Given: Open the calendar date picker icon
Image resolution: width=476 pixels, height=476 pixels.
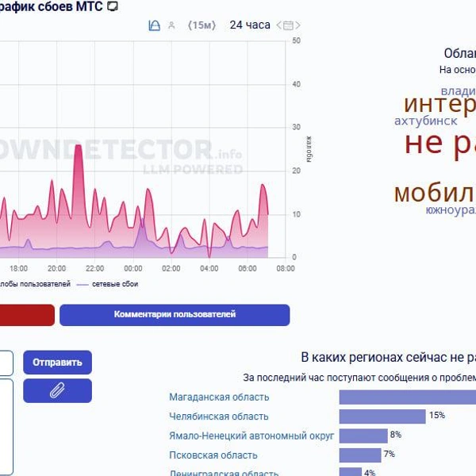Looking at the screenshot, I should [288, 25].
